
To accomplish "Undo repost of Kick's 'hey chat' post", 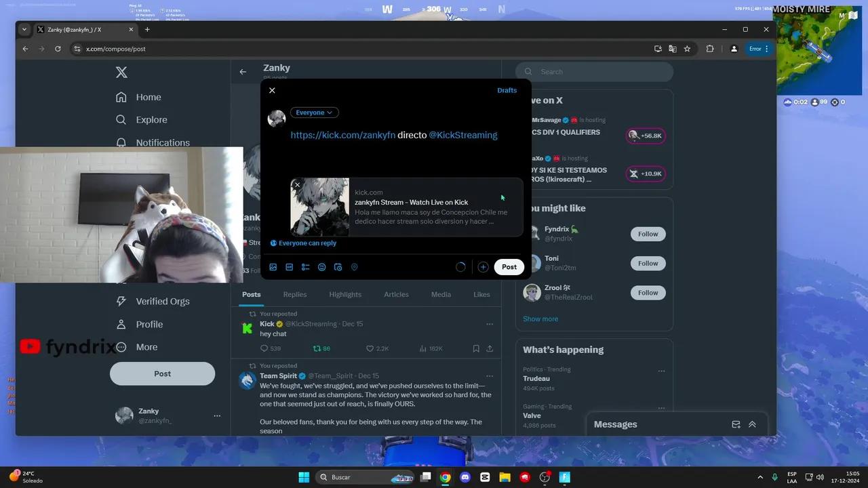I will pyautogui.click(x=321, y=348).
